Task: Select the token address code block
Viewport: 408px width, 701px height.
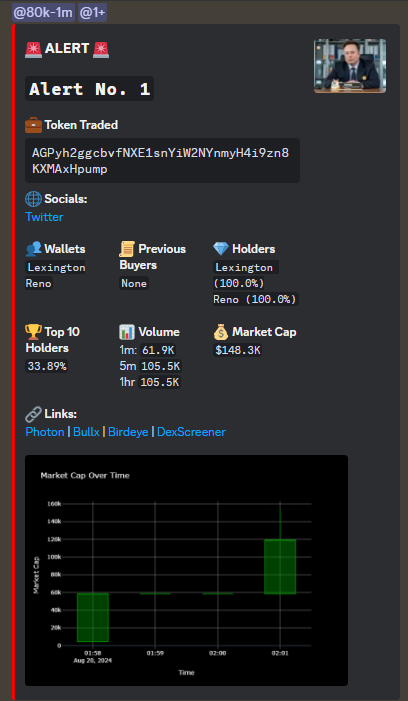Action: point(162,160)
